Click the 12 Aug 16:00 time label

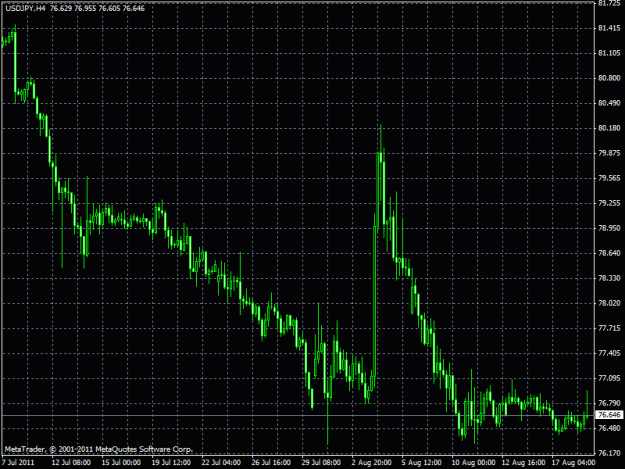click(x=523, y=463)
